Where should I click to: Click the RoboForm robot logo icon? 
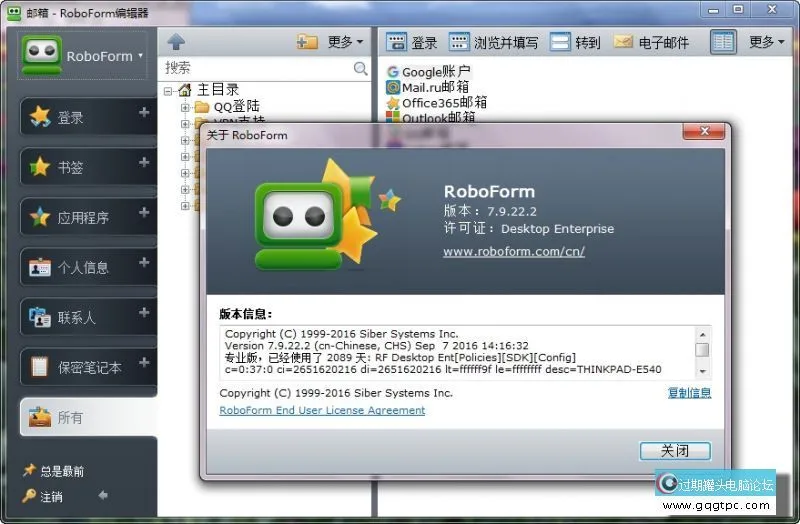pyautogui.click(x=41, y=56)
